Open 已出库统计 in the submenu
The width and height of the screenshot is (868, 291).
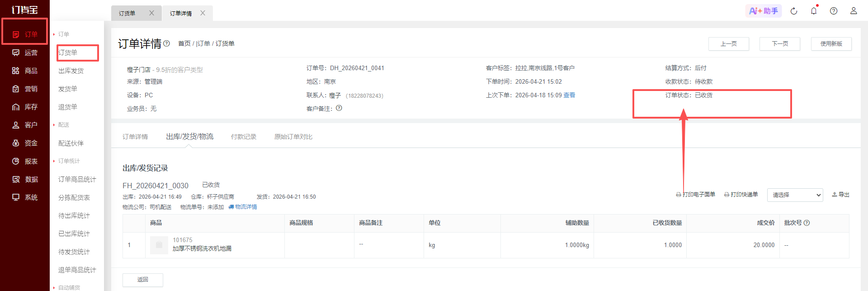click(74, 234)
